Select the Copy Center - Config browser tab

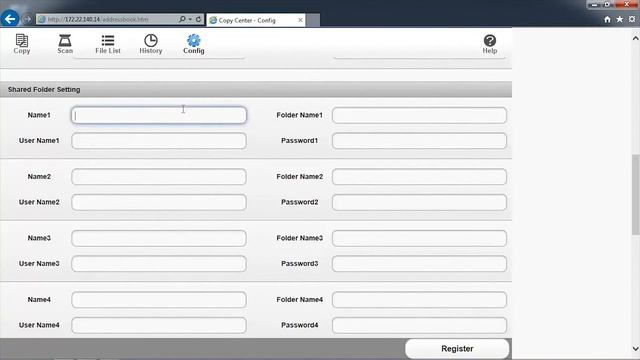[x=256, y=20]
